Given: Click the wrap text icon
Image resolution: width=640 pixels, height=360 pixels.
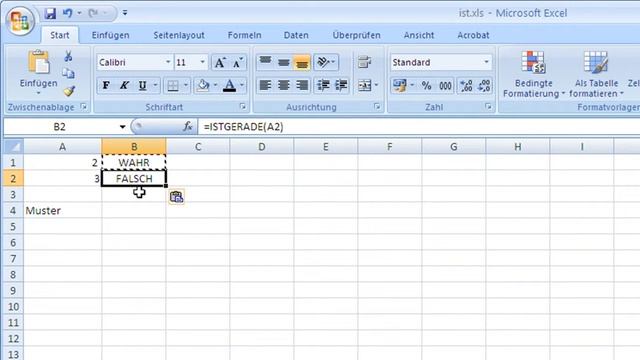Looking at the screenshot, I should click(x=364, y=62).
